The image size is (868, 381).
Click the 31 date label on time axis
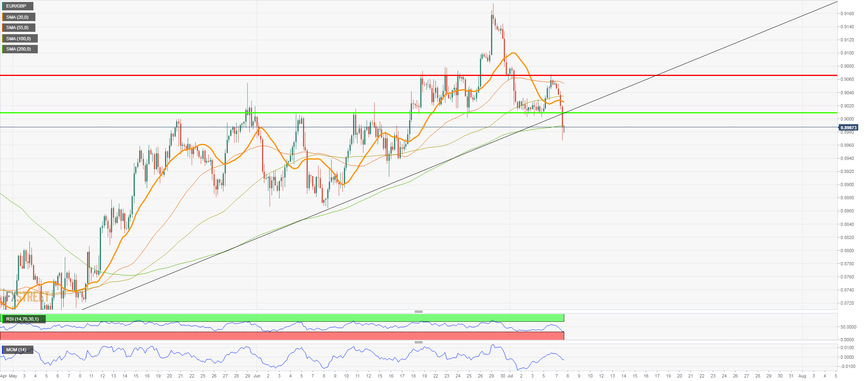(x=791, y=376)
